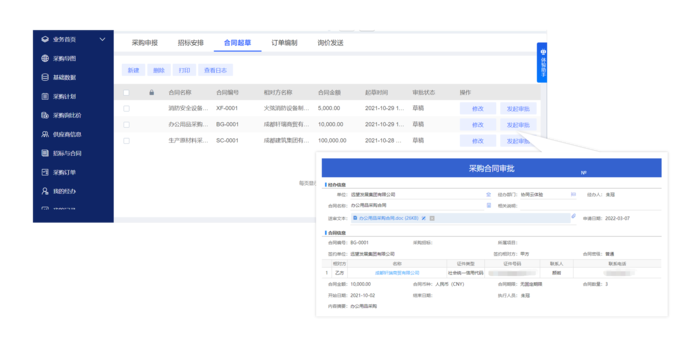
Task: Click the 审批状态 column header
Action: click(424, 92)
